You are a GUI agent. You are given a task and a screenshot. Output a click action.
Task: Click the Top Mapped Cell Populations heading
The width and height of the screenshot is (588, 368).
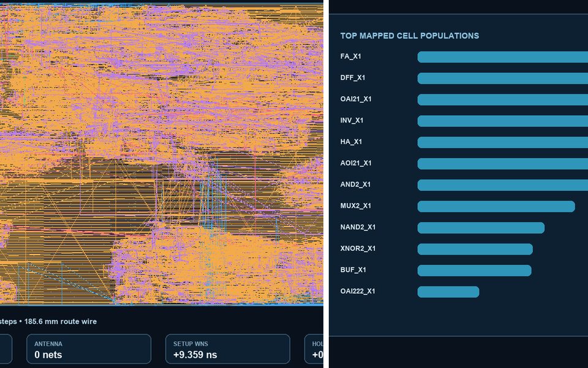(410, 36)
